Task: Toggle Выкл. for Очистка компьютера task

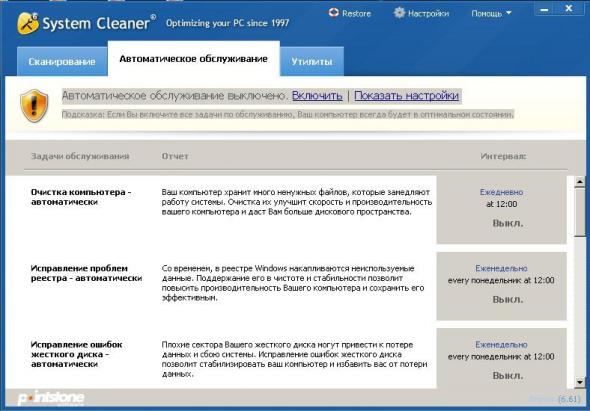Action: 508,223
